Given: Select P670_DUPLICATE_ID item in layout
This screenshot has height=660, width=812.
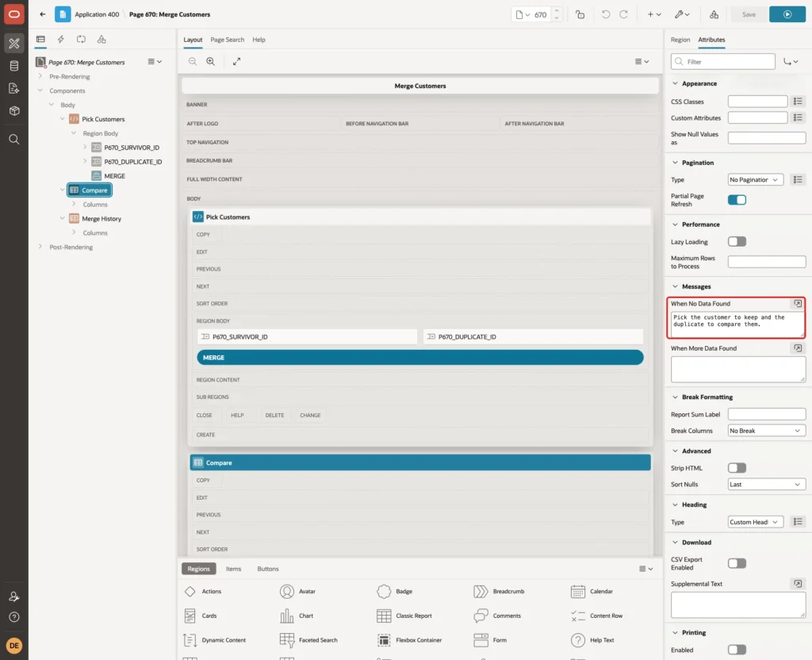Looking at the screenshot, I should tap(533, 336).
